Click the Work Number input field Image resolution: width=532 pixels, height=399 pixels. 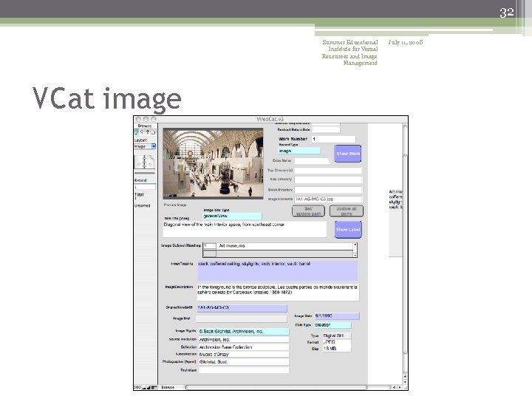(333, 139)
